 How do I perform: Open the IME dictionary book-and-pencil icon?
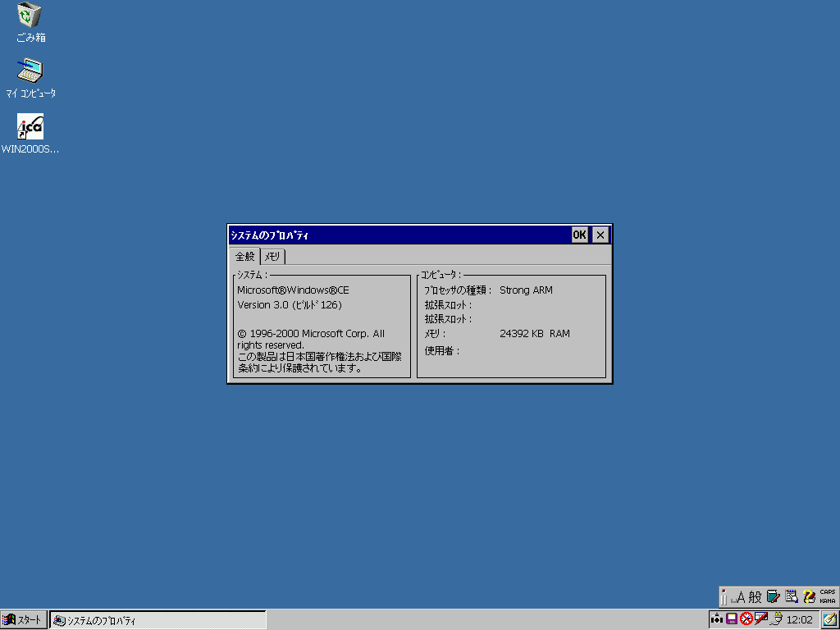(x=773, y=597)
